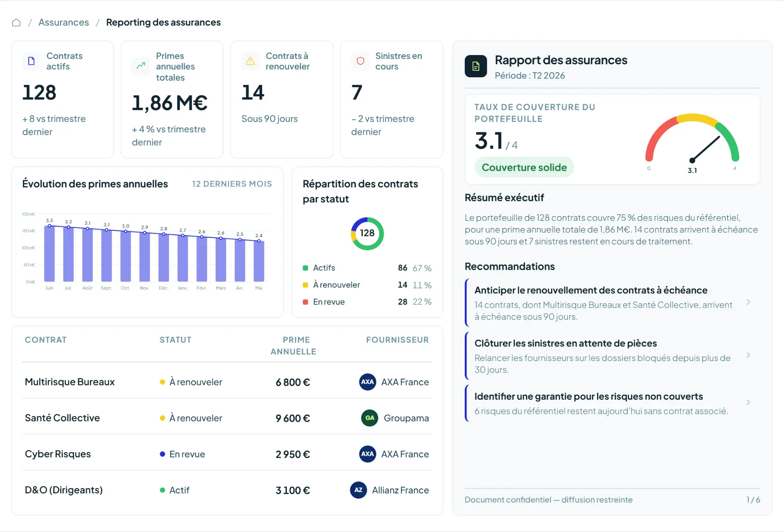Click the Période : T2 2026 text
The width and height of the screenshot is (784, 532).
click(530, 76)
